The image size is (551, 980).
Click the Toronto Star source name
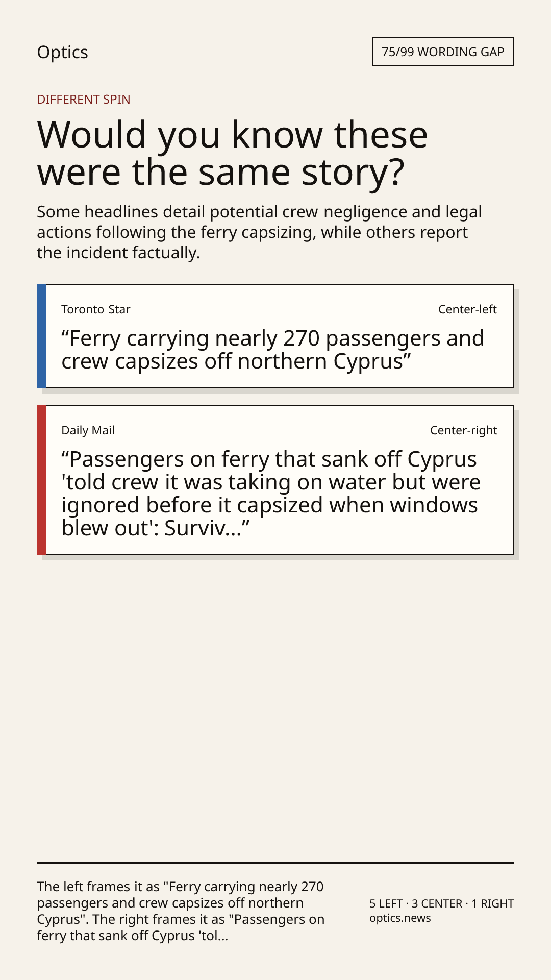[96, 309]
